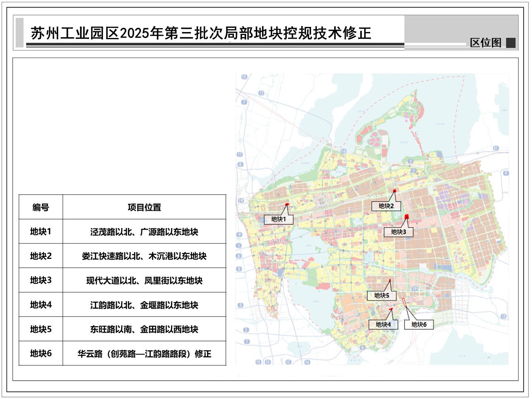Select the 编号 table header cell
532x399 pixels.
click(x=41, y=207)
